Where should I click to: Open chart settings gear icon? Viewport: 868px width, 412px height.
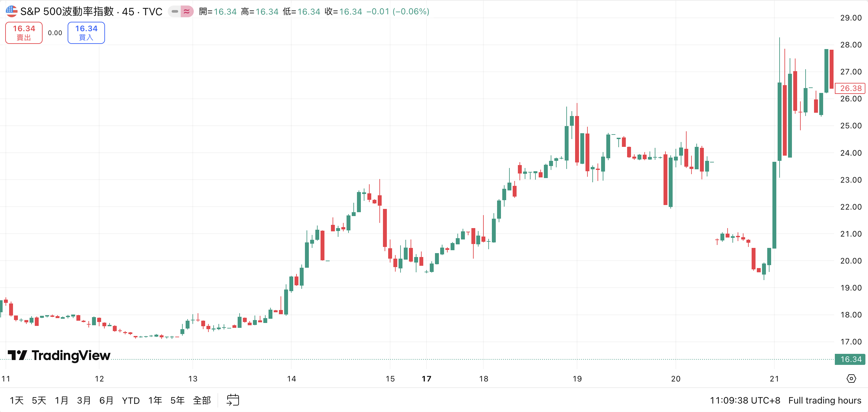click(x=851, y=378)
